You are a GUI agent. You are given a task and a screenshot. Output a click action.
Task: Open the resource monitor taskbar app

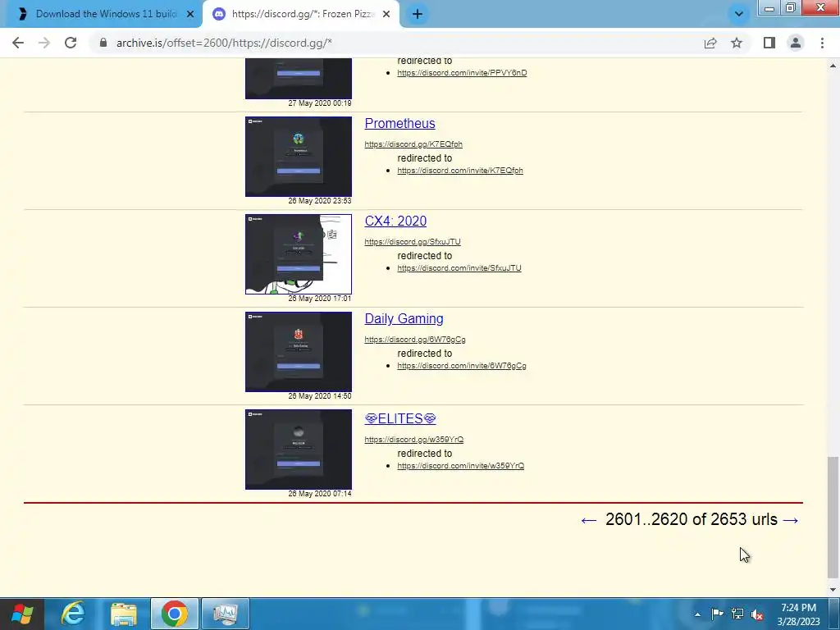tap(225, 614)
